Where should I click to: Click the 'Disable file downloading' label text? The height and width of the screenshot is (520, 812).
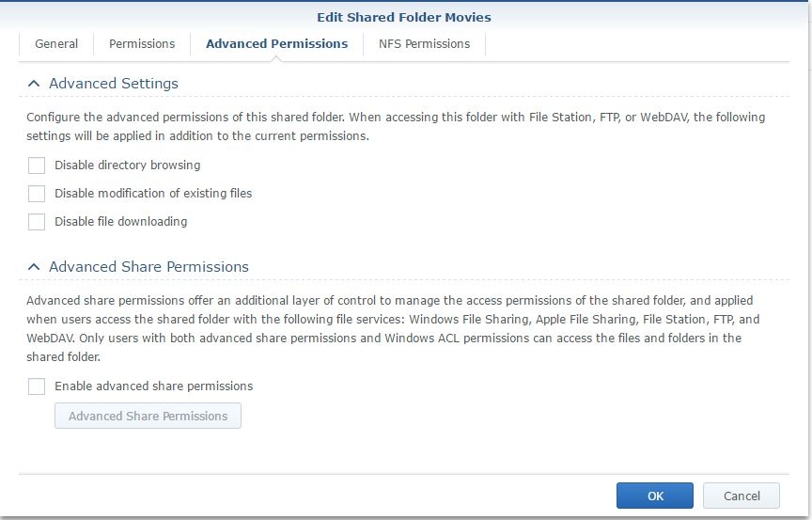click(120, 222)
